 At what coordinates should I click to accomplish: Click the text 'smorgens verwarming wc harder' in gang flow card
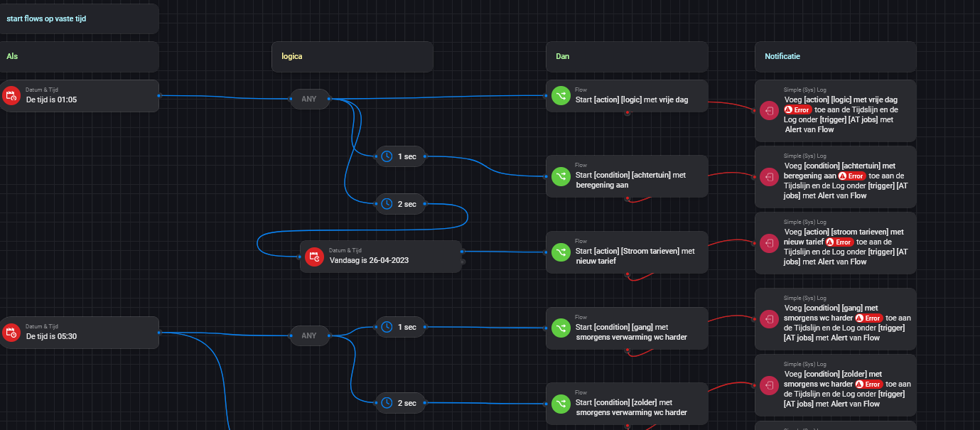[x=631, y=337]
